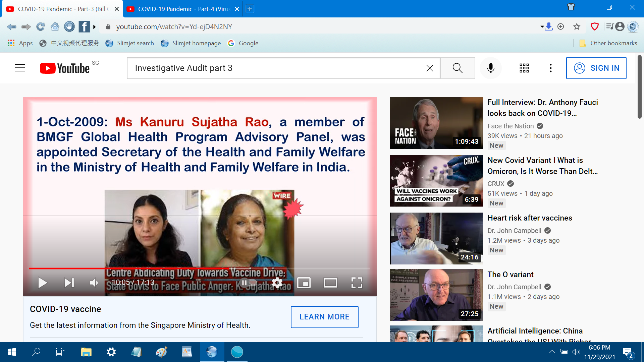644x362 pixels.
Task: Open the Dr. Anthony Fauci interview thumbnail
Action: tap(436, 123)
